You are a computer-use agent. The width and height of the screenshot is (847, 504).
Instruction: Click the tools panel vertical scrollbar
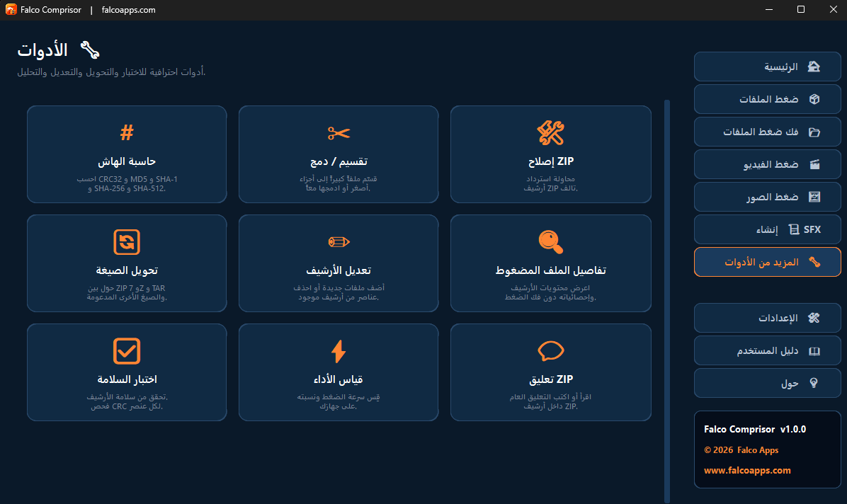pyautogui.click(x=667, y=302)
